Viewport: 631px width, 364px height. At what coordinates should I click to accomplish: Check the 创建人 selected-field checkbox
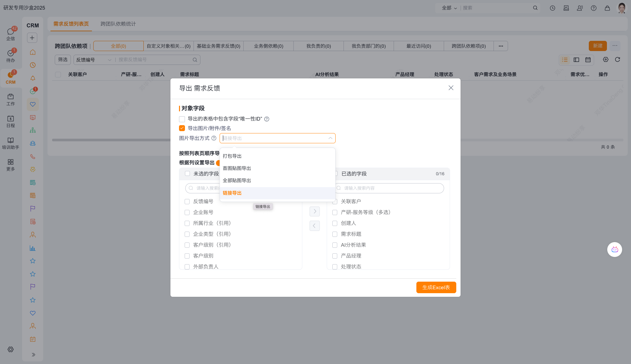pyautogui.click(x=335, y=223)
